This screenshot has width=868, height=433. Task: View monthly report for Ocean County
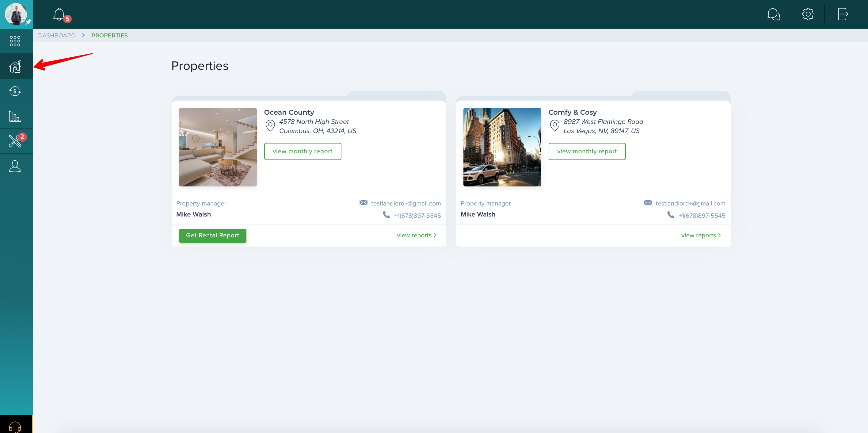click(x=303, y=151)
